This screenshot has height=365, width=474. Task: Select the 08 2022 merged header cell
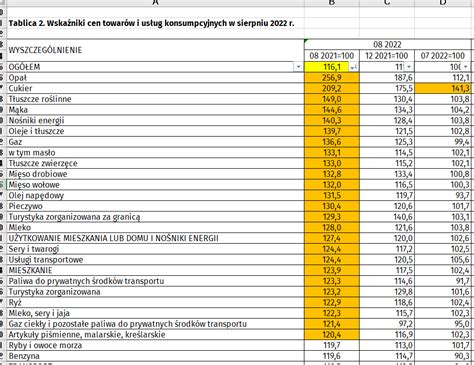(387, 44)
